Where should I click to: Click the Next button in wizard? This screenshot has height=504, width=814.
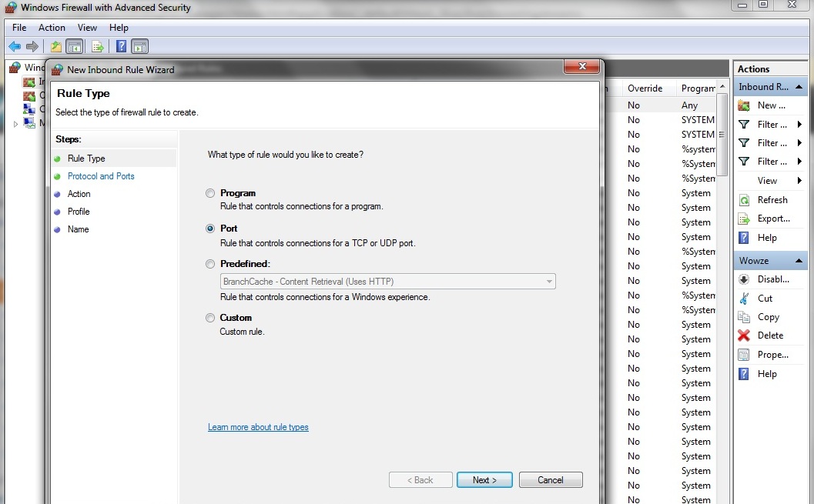pyautogui.click(x=484, y=480)
